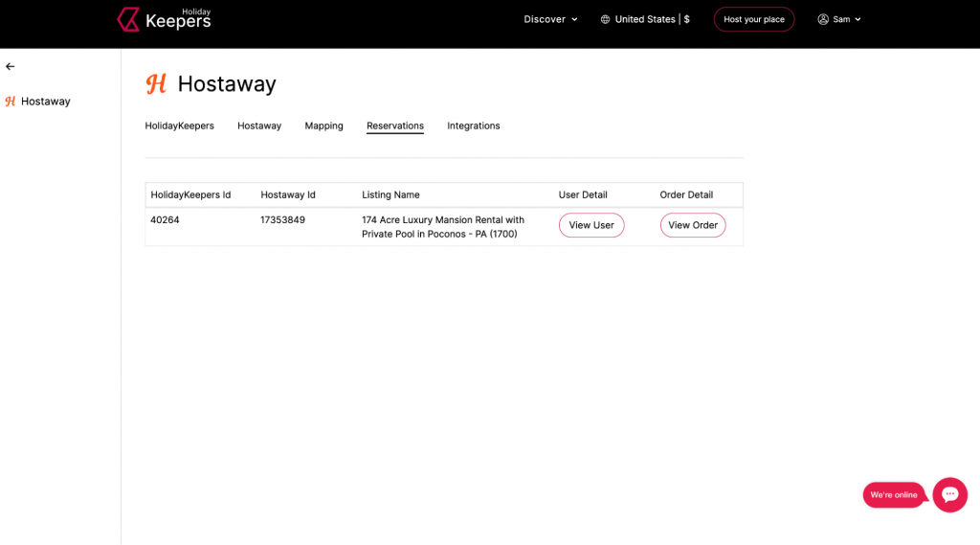Click the 174 Acre Luxury Mansion listing name

point(443,226)
